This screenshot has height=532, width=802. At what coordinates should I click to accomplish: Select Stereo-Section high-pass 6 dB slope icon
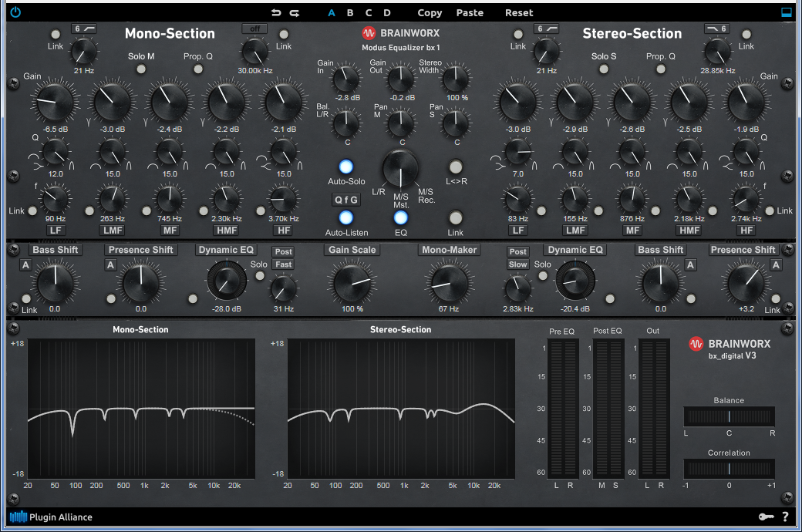pyautogui.click(x=547, y=29)
